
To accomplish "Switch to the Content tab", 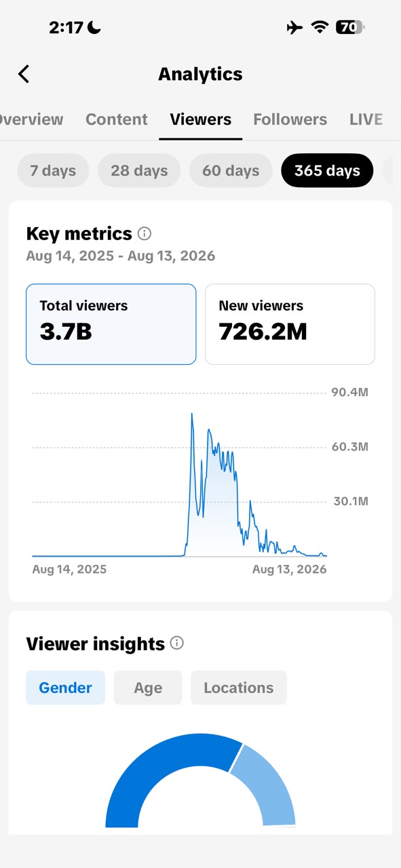I will point(117,119).
